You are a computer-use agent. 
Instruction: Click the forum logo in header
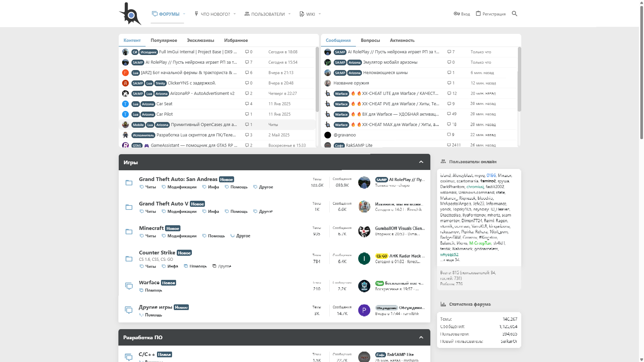pyautogui.click(x=130, y=14)
